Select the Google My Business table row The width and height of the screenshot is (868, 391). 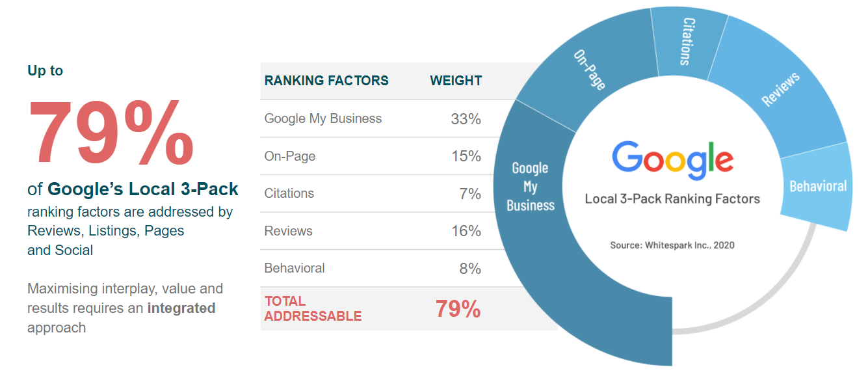[x=373, y=118]
